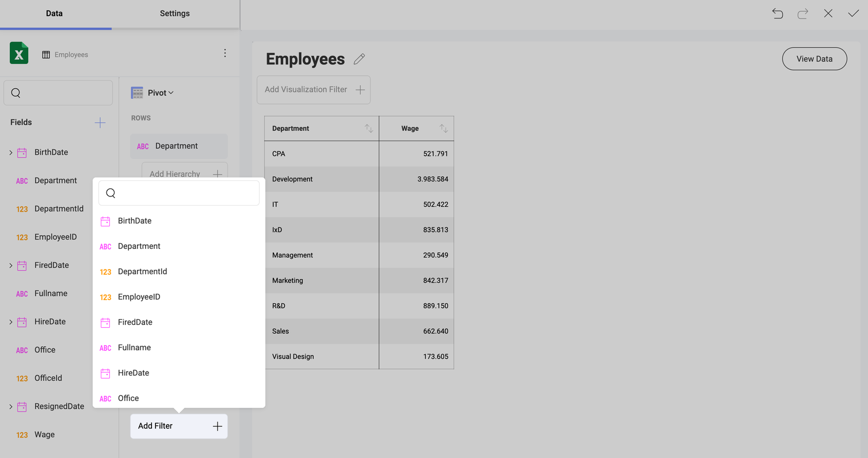The image size is (868, 458).
Task: Click the Employees table sheet icon
Action: (x=46, y=55)
